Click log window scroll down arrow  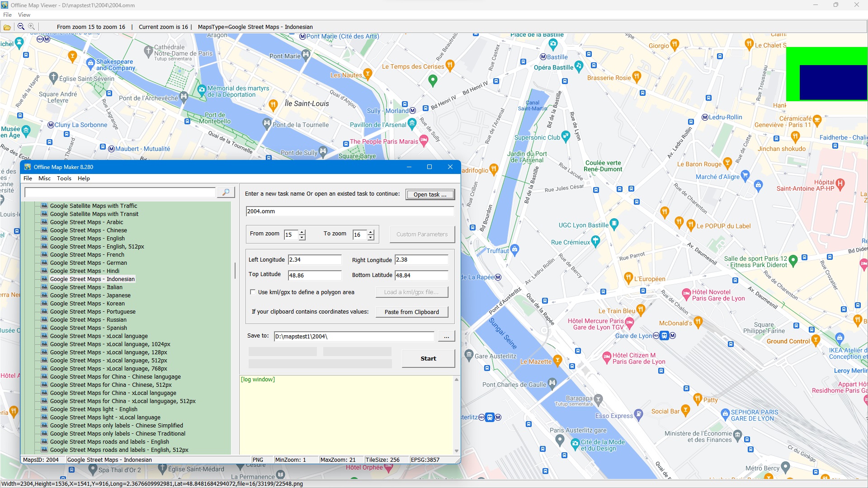click(x=456, y=451)
